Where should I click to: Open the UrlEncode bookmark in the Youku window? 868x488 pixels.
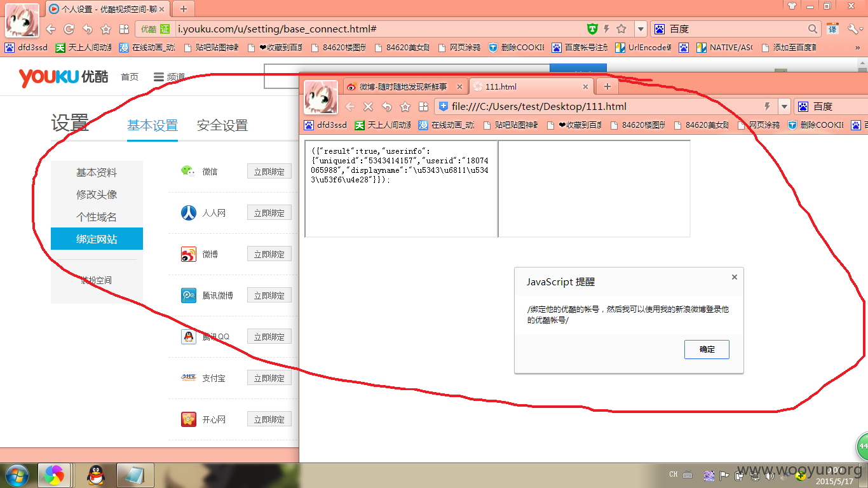coord(643,48)
